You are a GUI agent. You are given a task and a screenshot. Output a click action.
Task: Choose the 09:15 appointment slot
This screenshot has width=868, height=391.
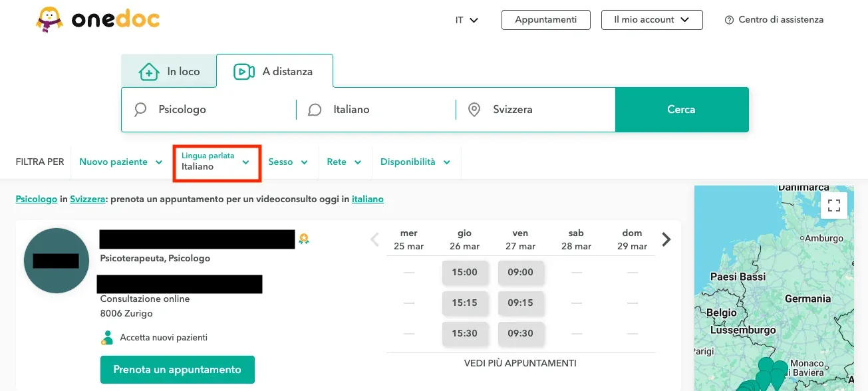pos(521,303)
